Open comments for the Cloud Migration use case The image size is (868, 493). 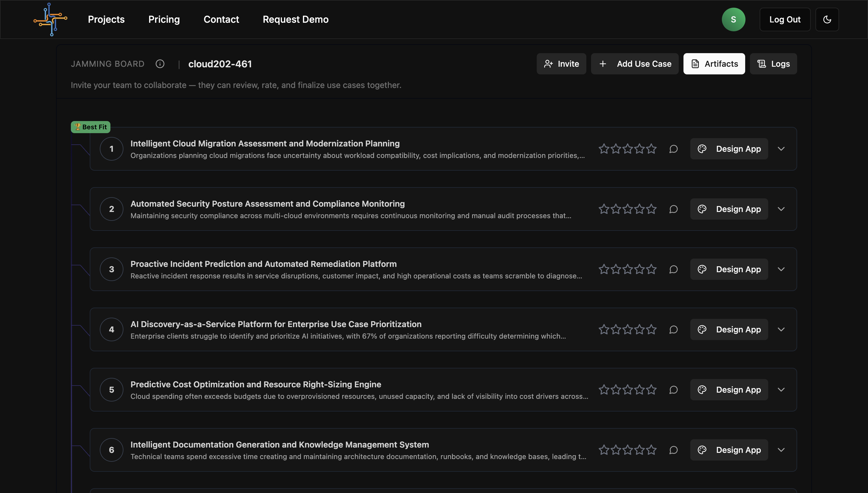[673, 149]
